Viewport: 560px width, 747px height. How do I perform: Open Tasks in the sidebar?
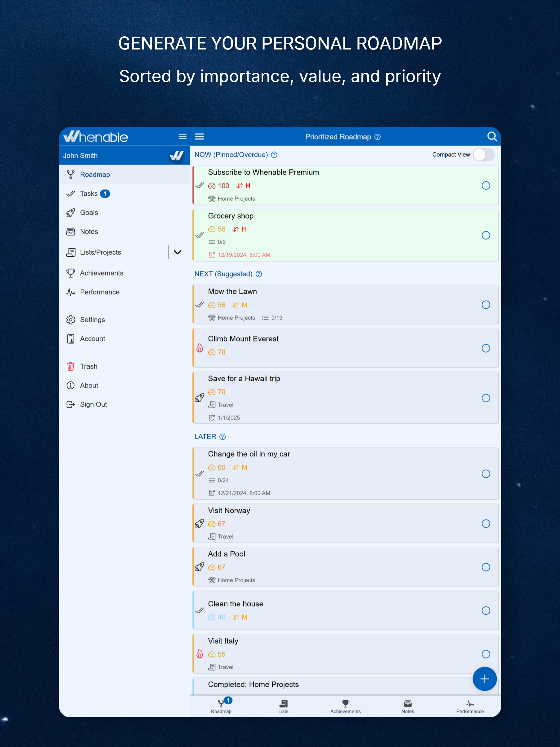tap(124, 194)
